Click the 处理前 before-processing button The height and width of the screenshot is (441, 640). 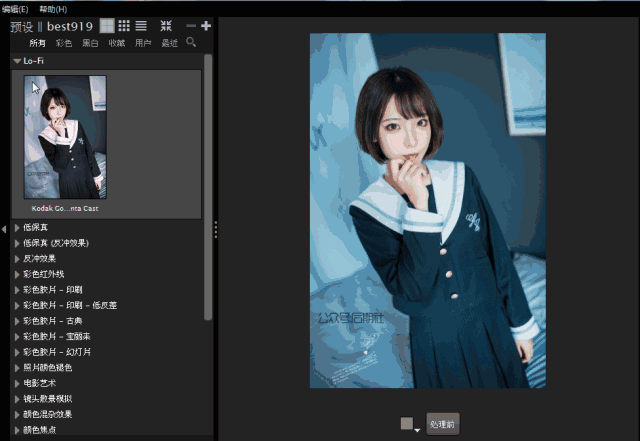click(443, 424)
